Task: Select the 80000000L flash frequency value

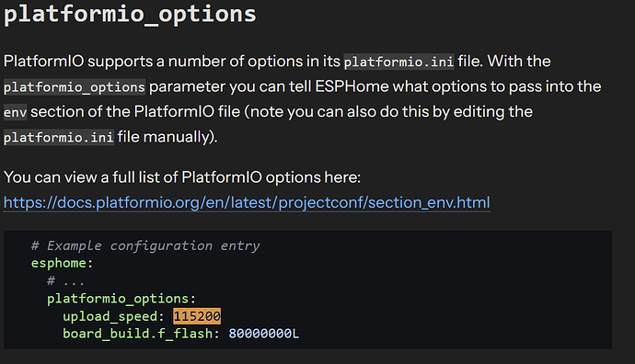Action: (x=263, y=334)
